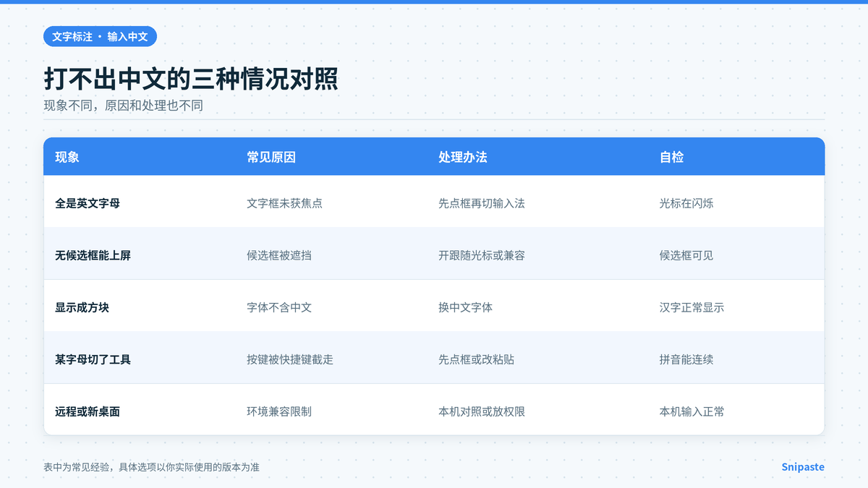Click the Snipaste brand text

(x=803, y=467)
